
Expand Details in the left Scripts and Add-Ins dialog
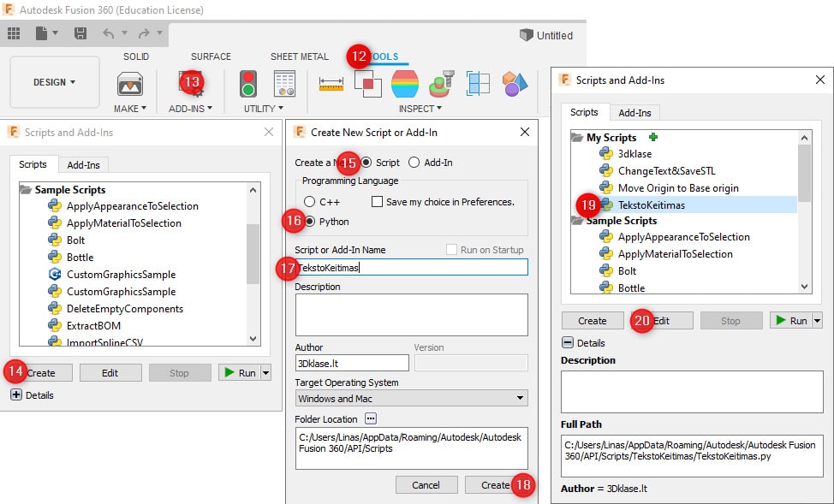click(16, 395)
